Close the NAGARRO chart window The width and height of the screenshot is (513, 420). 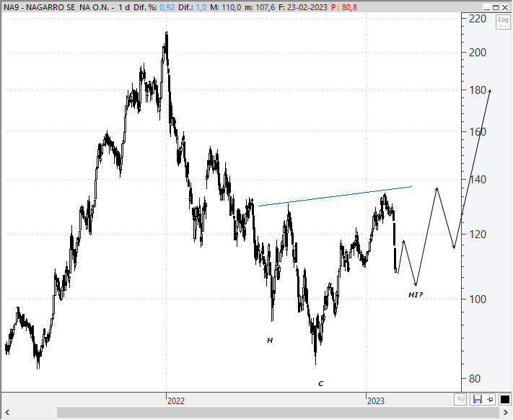(x=505, y=7)
